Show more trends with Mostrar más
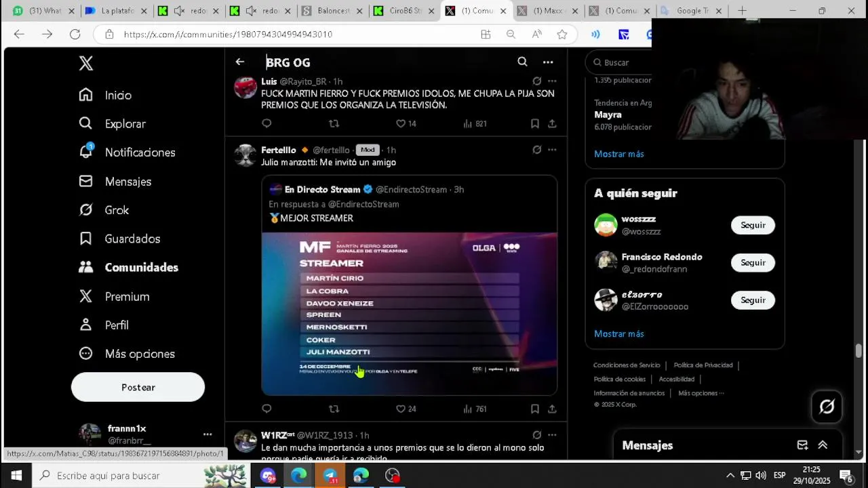The height and width of the screenshot is (488, 868). click(619, 154)
